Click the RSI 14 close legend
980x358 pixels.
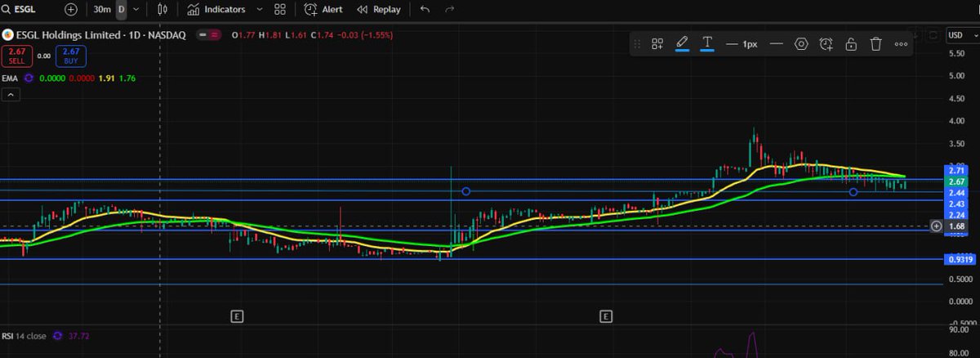click(x=24, y=335)
